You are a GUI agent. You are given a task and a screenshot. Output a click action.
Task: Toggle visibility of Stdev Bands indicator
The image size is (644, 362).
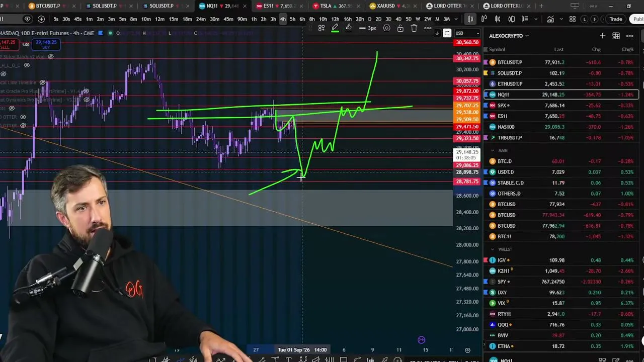50,57
